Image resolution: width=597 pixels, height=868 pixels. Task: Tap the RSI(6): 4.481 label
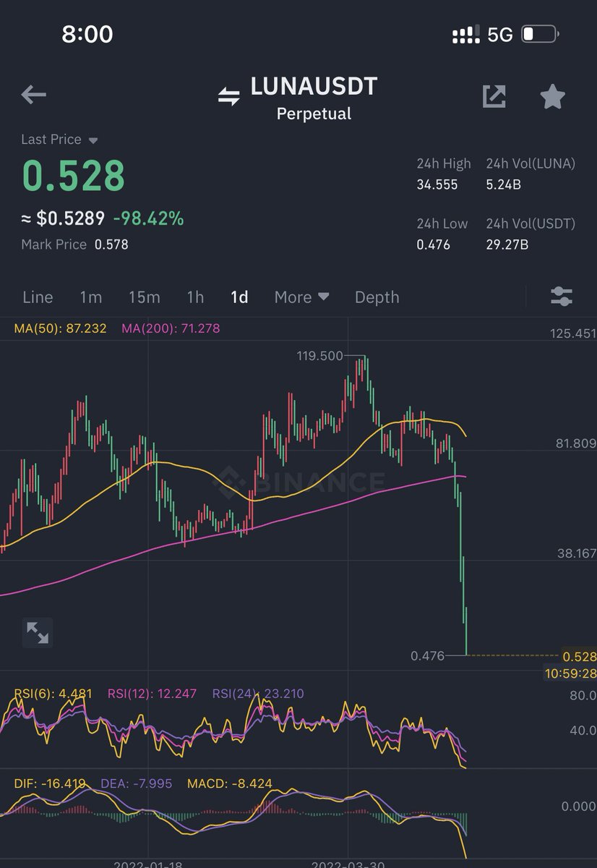coord(53,694)
